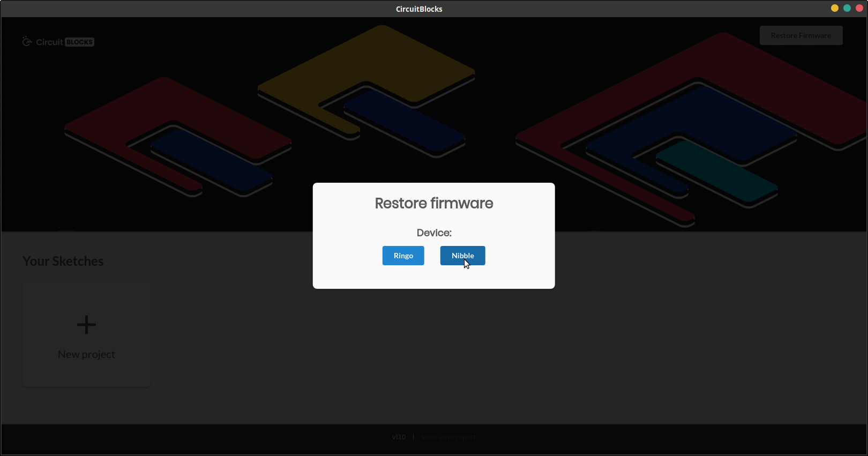Maximize window with the green button
This screenshot has height=456, width=868.
tap(847, 8)
